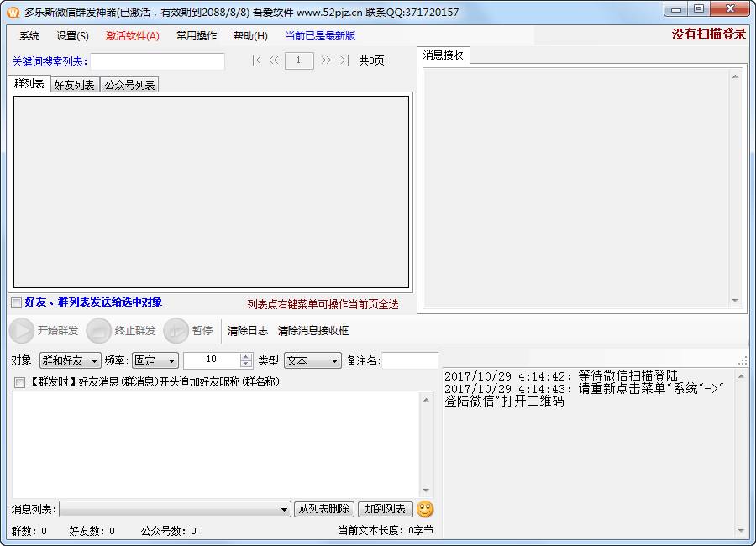Screen dimensions: 756x546
Task: Click the 从列表删除 button
Action: point(324,509)
